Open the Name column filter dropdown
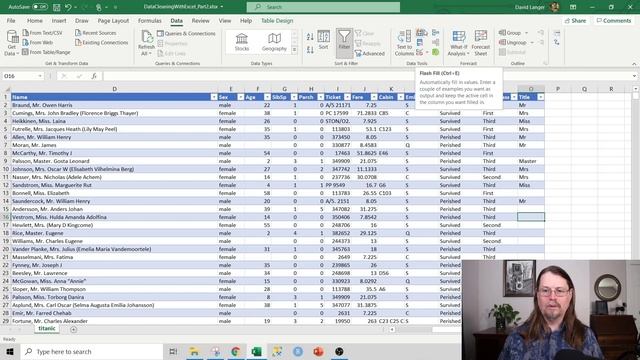 214,97
